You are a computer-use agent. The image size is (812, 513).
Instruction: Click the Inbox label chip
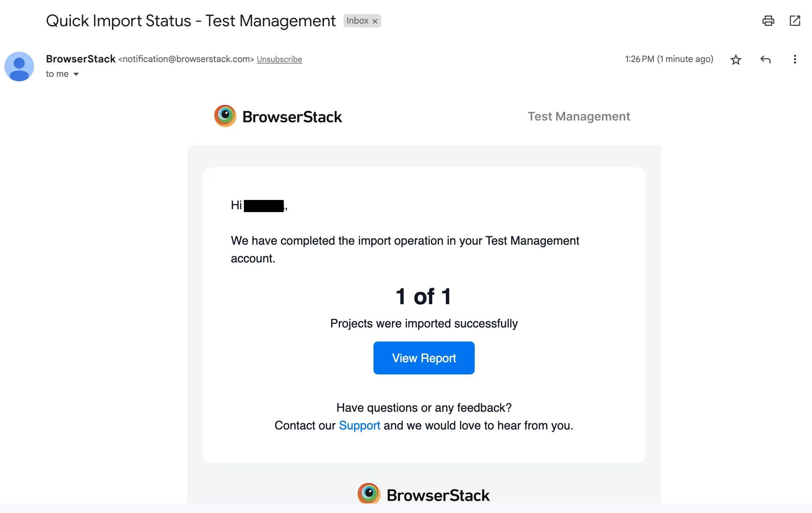click(357, 21)
